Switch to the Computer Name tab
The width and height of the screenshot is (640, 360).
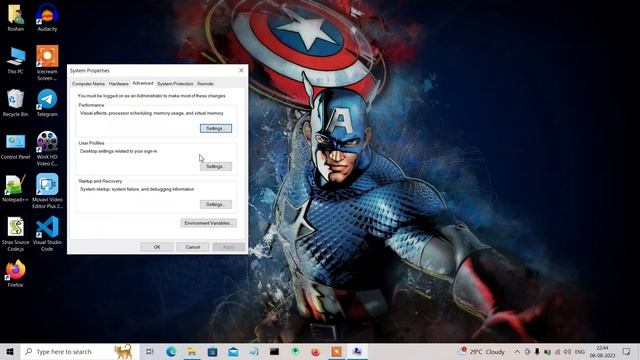88,84
